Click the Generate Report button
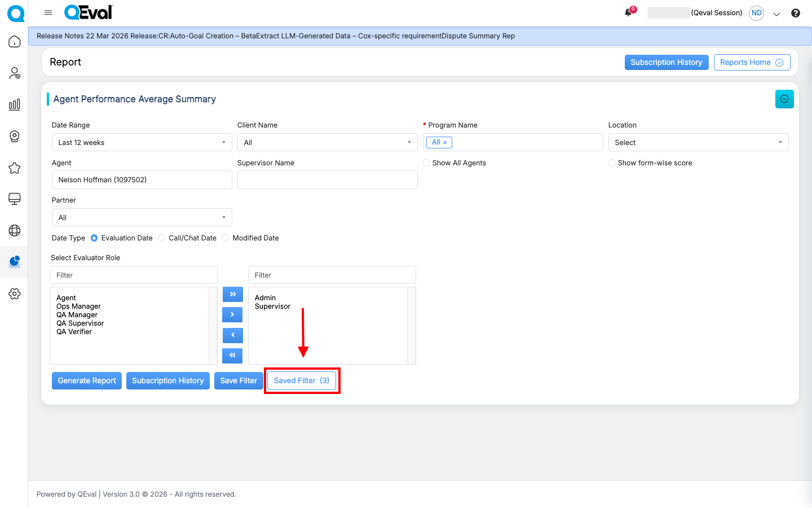 [x=87, y=380]
